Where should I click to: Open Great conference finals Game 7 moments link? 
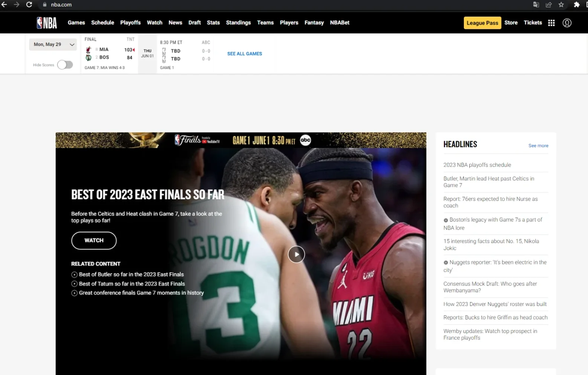[141, 293]
